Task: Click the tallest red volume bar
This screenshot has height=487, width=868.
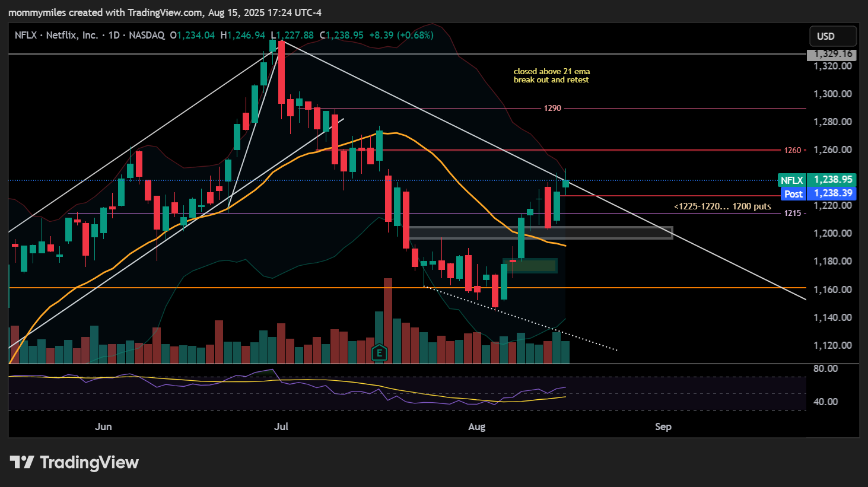Action: 388,320
